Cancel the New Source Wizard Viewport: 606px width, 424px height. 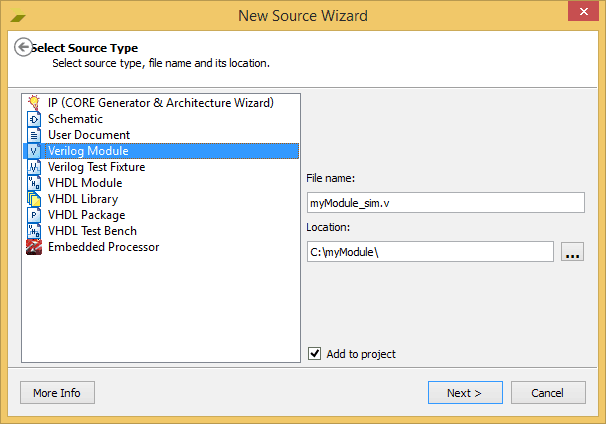click(548, 393)
